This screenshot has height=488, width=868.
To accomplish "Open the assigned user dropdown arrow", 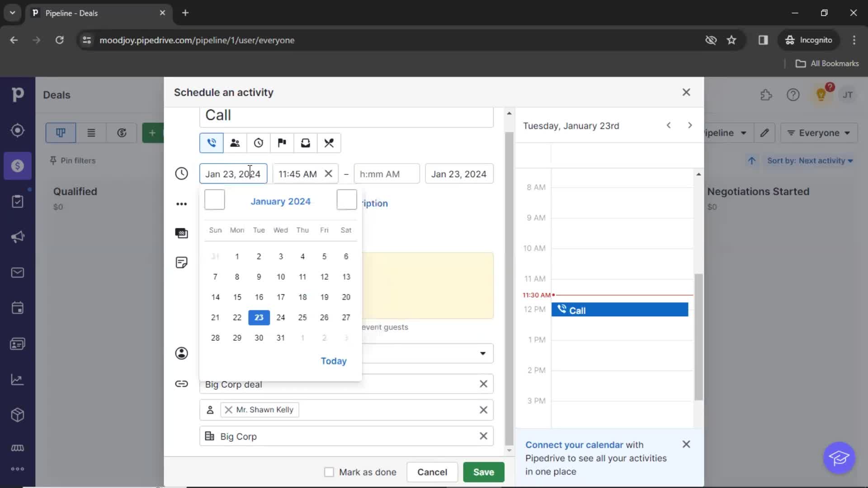I will [482, 353].
